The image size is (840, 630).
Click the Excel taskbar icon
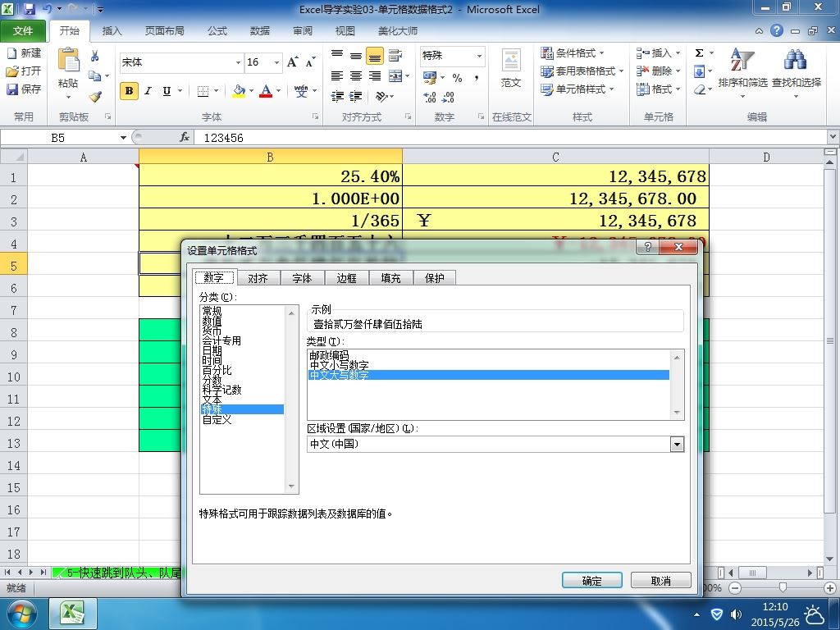point(73,614)
